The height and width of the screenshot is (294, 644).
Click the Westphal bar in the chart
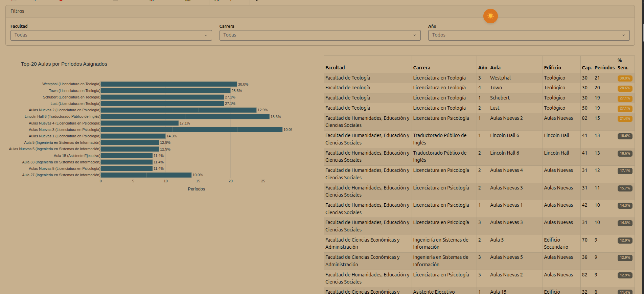tap(168, 84)
